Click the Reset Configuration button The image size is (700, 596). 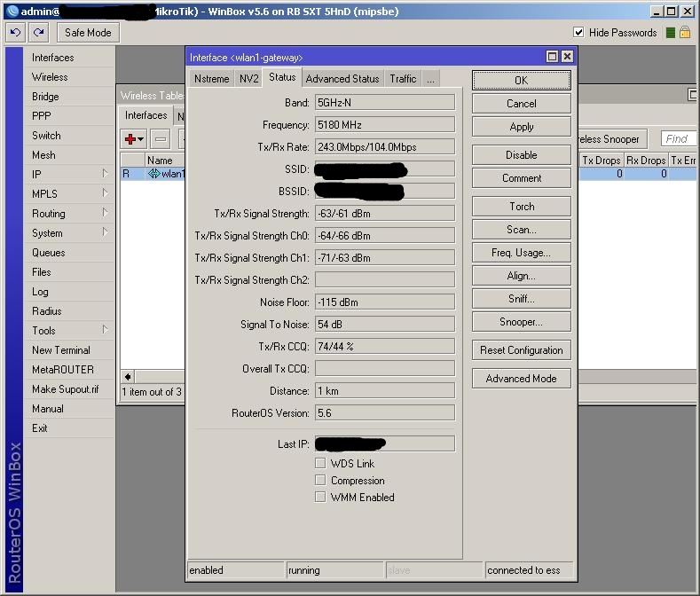pos(522,350)
